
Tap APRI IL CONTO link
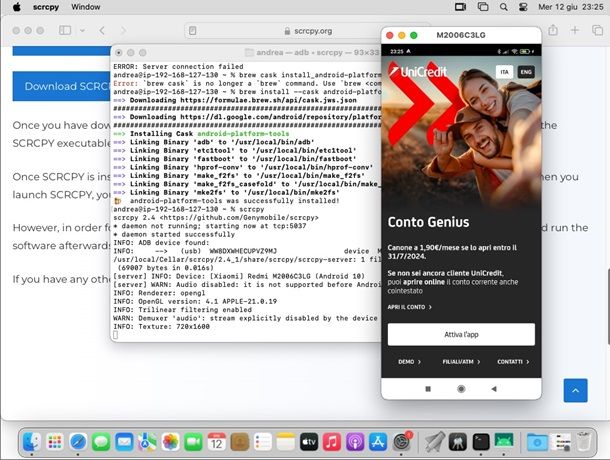coord(409,307)
